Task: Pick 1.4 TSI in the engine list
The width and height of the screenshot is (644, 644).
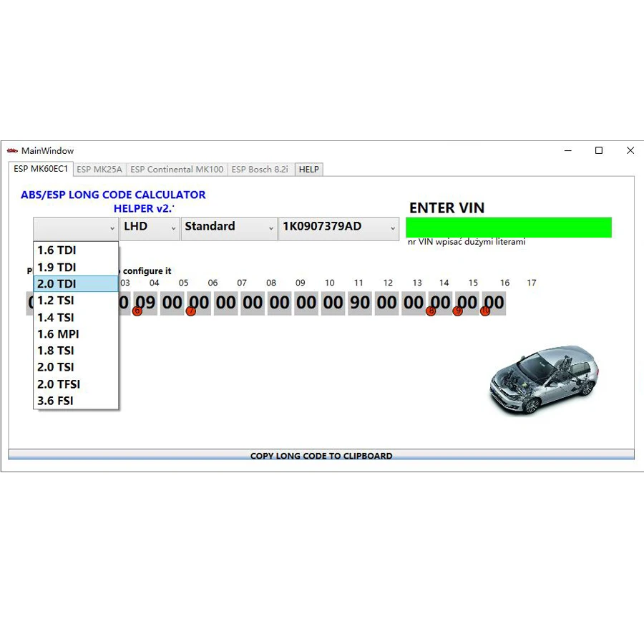Action: tap(76, 318)
